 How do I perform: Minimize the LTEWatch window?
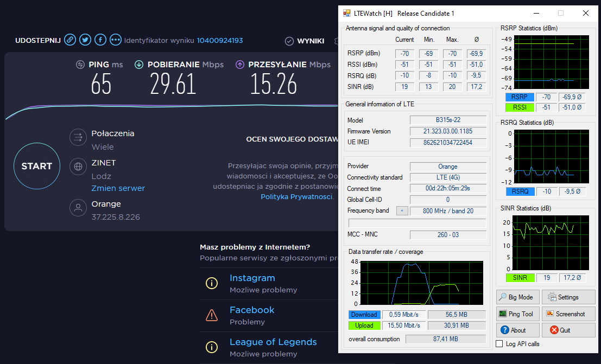coord(536,13)
